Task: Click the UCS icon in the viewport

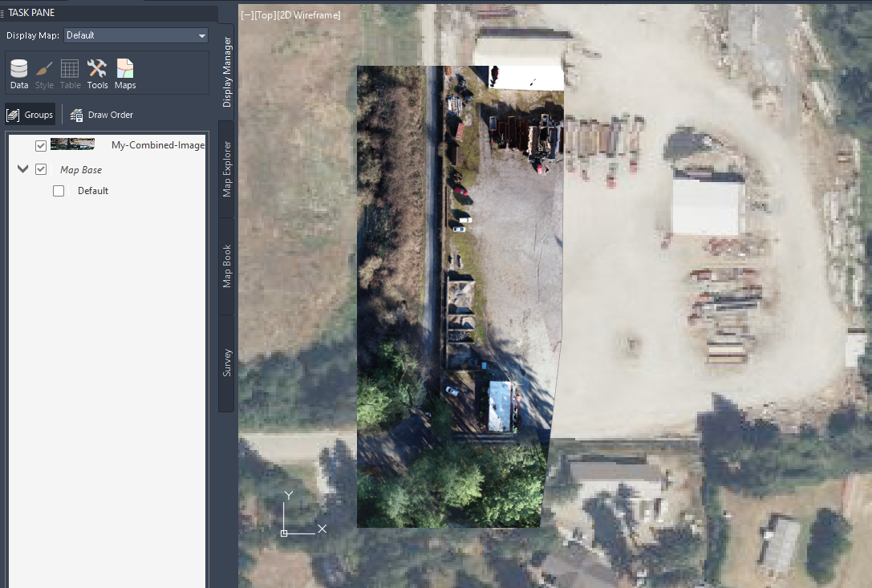Action: (297, 513)
